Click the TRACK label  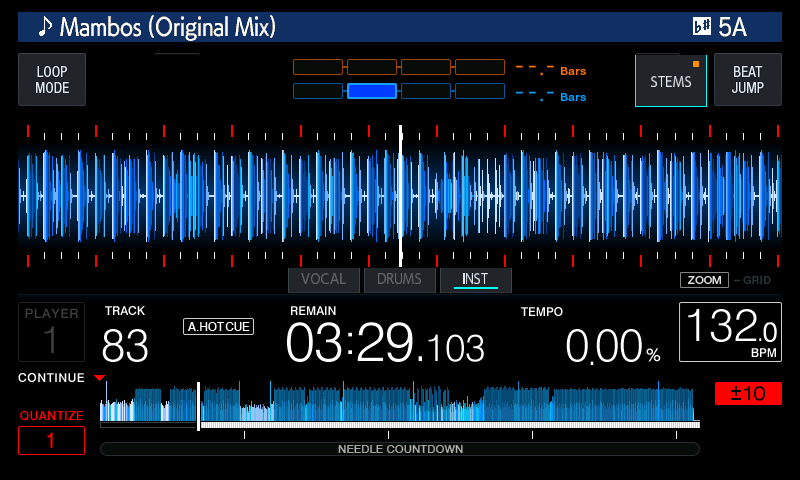click(124, 311)
